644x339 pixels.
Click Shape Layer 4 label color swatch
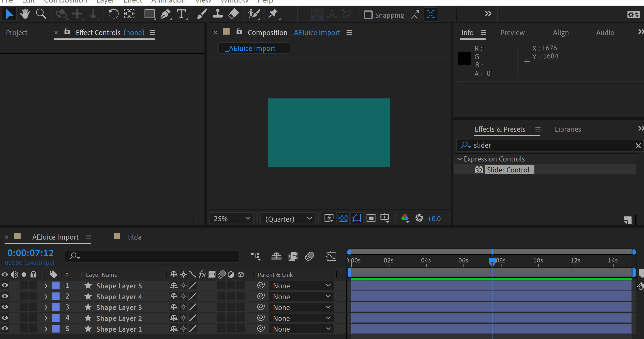coord(56,297)
